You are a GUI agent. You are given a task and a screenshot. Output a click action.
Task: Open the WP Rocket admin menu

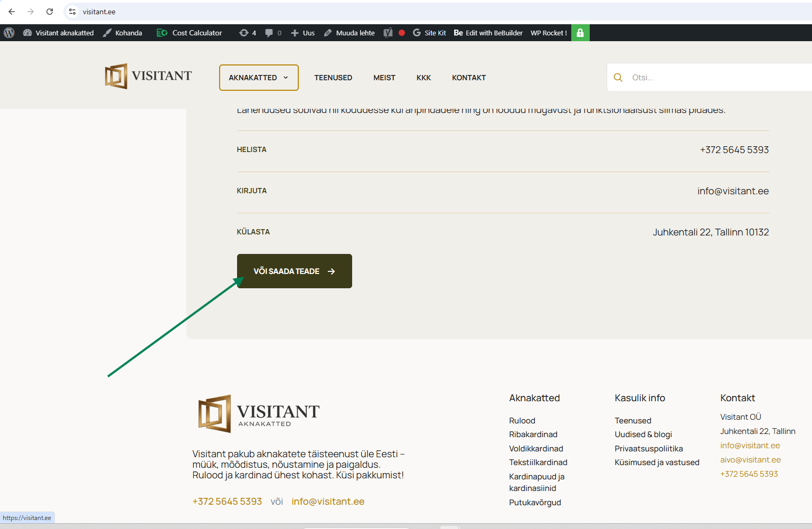549,33
